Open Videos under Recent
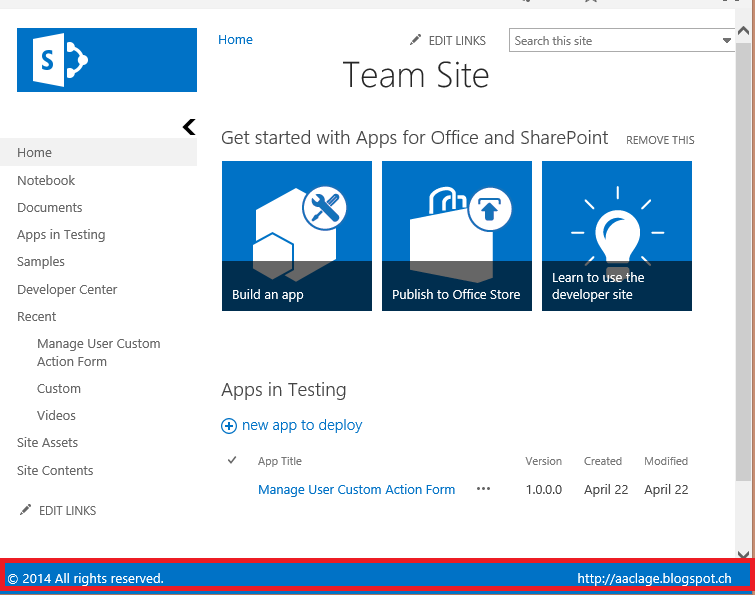Screen dimensions: 755x595 56,415
